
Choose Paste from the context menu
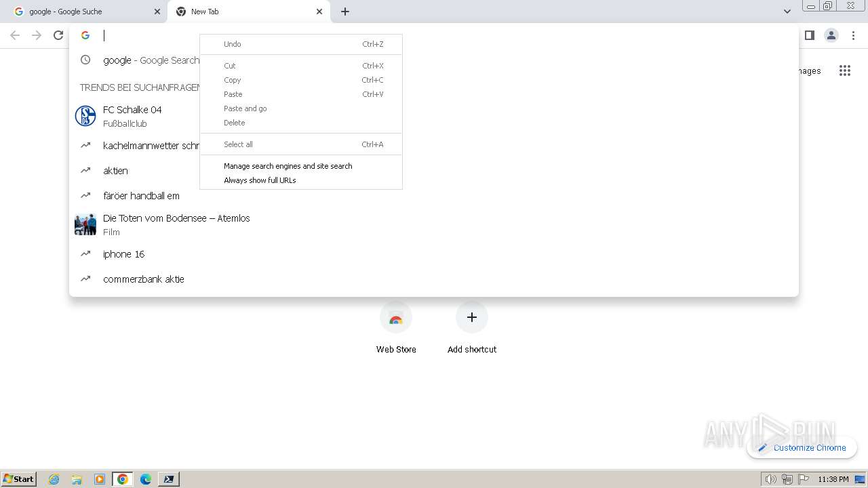(301, 94)
